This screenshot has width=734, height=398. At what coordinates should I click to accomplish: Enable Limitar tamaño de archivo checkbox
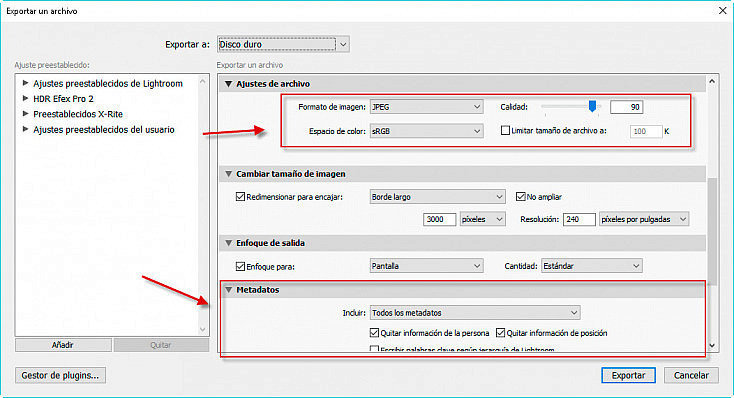[x=505, y=131]
